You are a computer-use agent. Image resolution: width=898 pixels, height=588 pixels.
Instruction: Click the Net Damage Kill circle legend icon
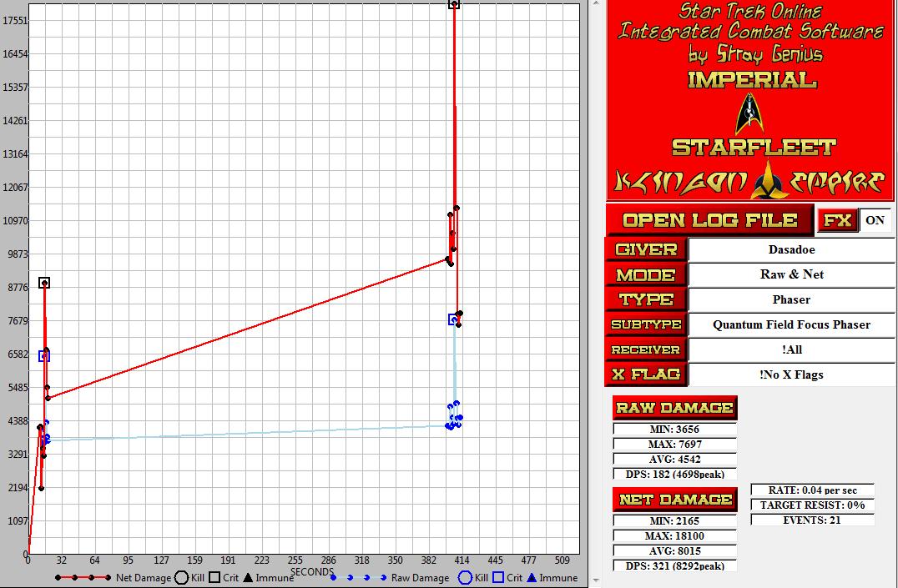pos(182,578)
